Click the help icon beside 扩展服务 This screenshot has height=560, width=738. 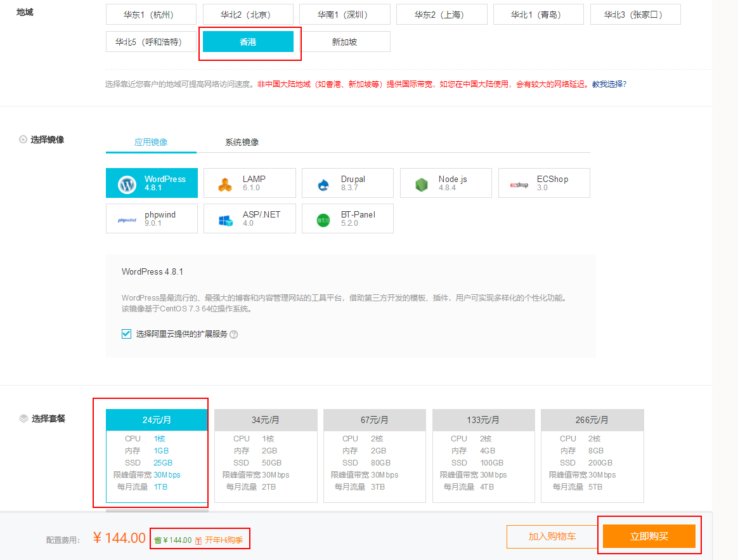click(x=234, y=334)
